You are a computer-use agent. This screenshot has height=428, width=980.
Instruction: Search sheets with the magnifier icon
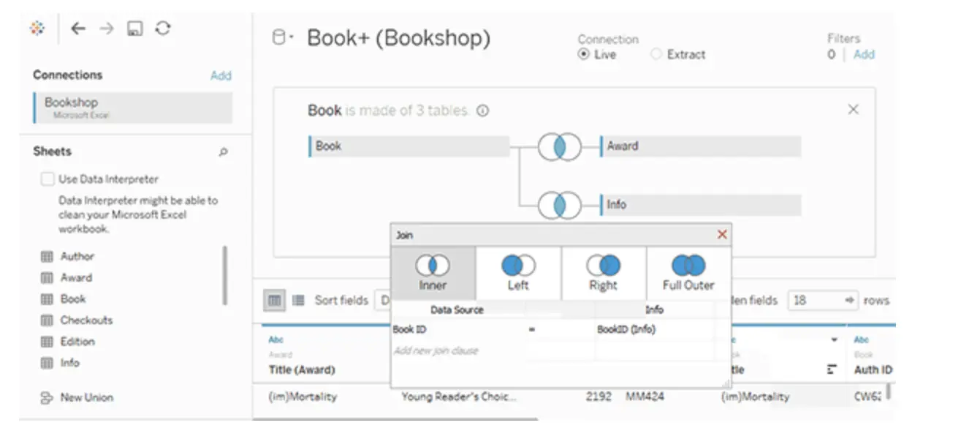(x=223, y=152)
